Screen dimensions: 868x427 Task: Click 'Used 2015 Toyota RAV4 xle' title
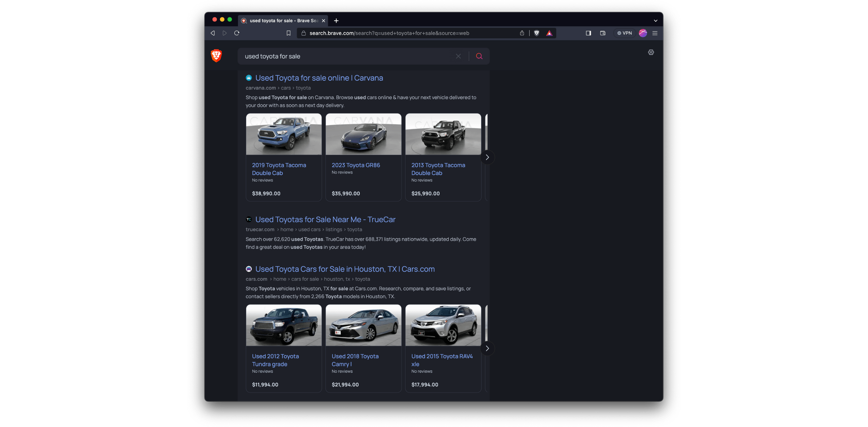tap(442, 360)
